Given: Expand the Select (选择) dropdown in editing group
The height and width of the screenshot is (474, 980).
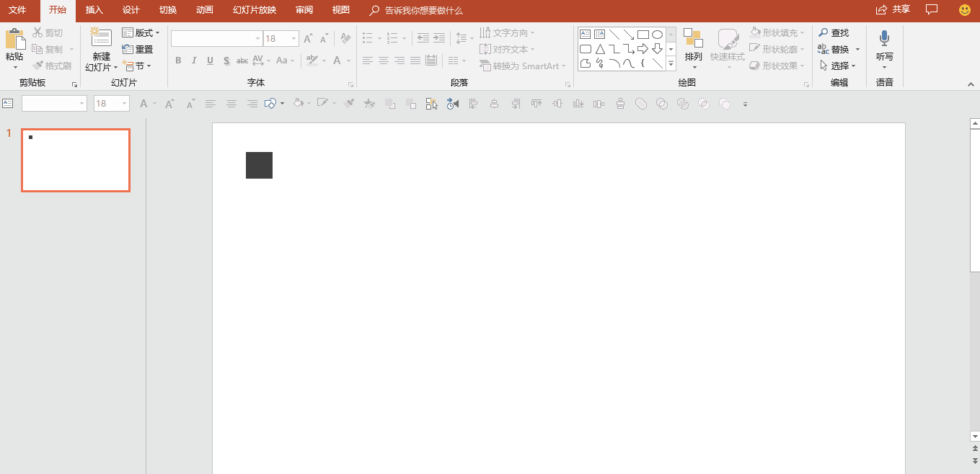Looking at the screenshot, I should click(838, 66).
